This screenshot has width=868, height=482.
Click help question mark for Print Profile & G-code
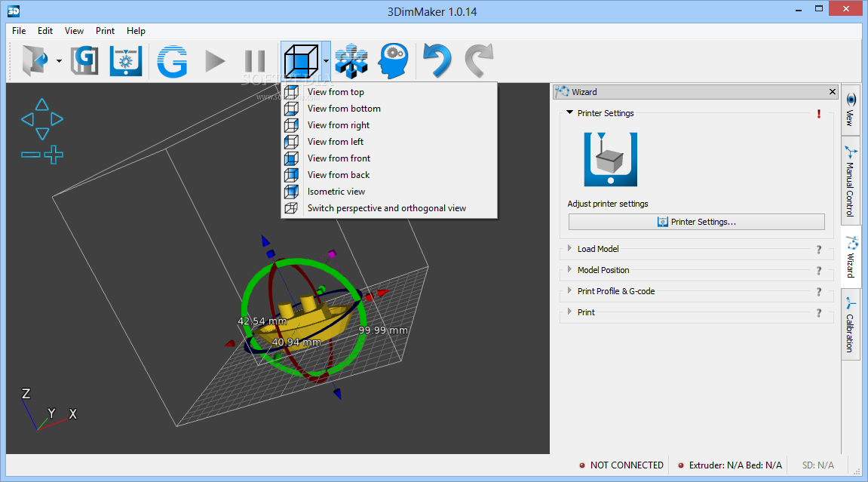pos(819,292)
